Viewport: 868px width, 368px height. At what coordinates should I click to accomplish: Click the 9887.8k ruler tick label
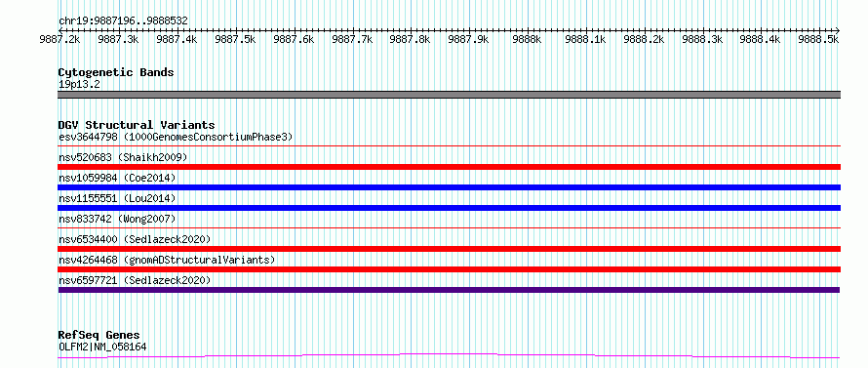[x=411, y=39]
